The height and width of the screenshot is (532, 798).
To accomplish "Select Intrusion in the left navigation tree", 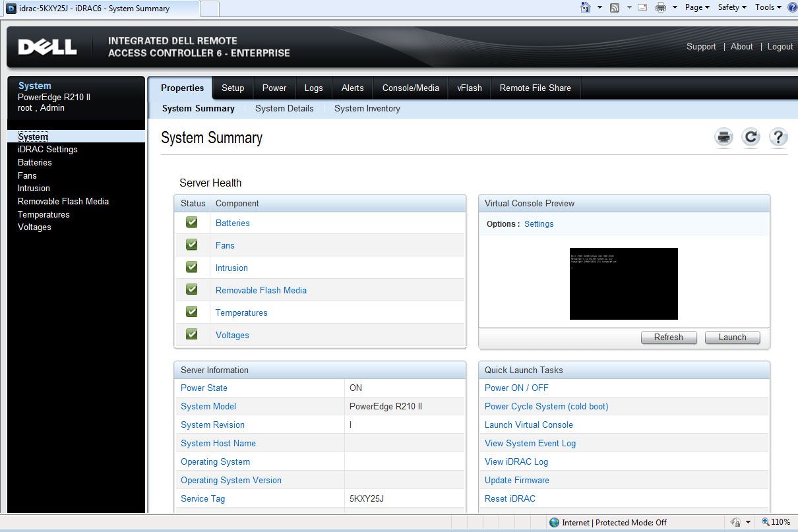I will pos(34,188).
